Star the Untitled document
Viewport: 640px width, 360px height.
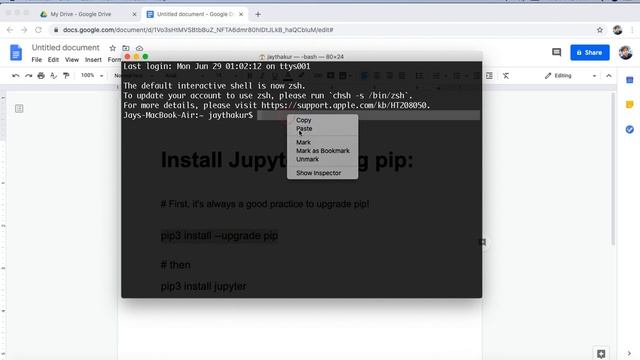(113, 48)
